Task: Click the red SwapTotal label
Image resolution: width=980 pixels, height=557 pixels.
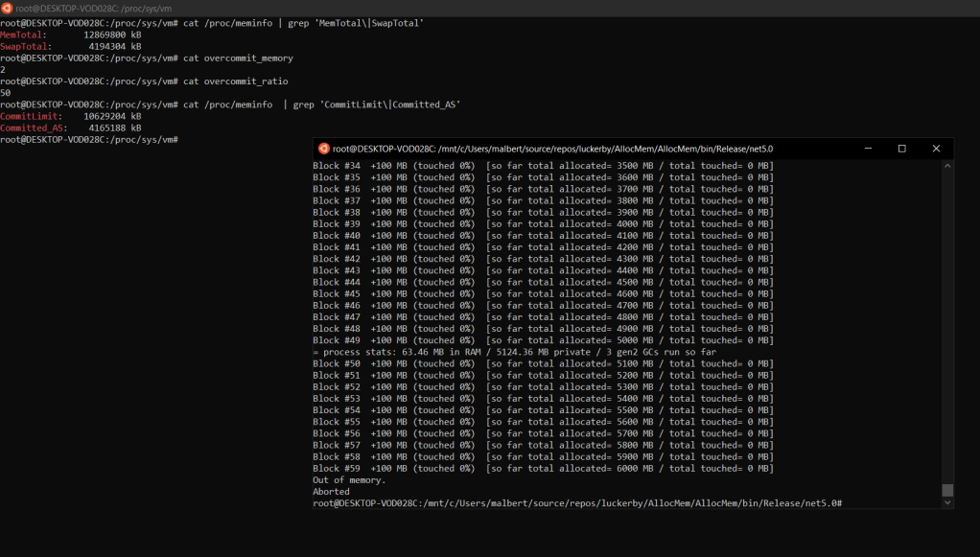Action: point(25,46)
